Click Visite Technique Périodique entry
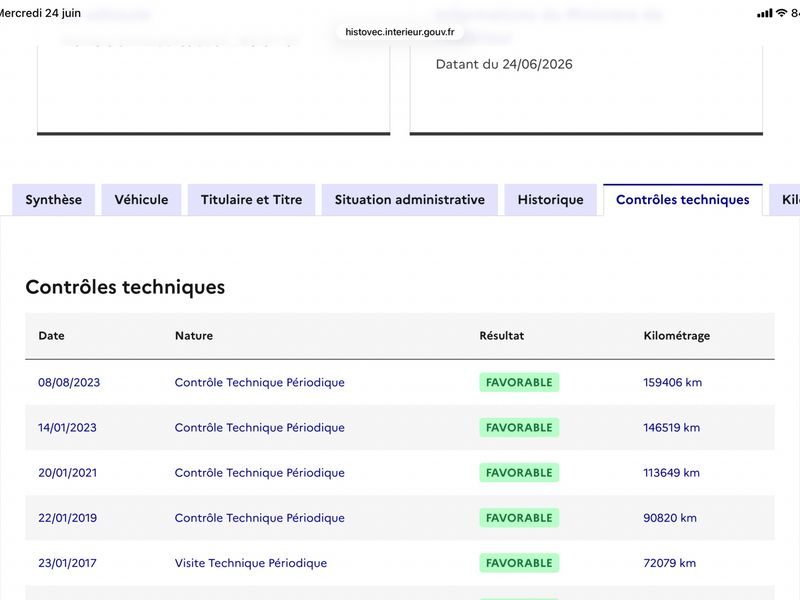This screenshot has height=600, width=800. tap(251, 563)
